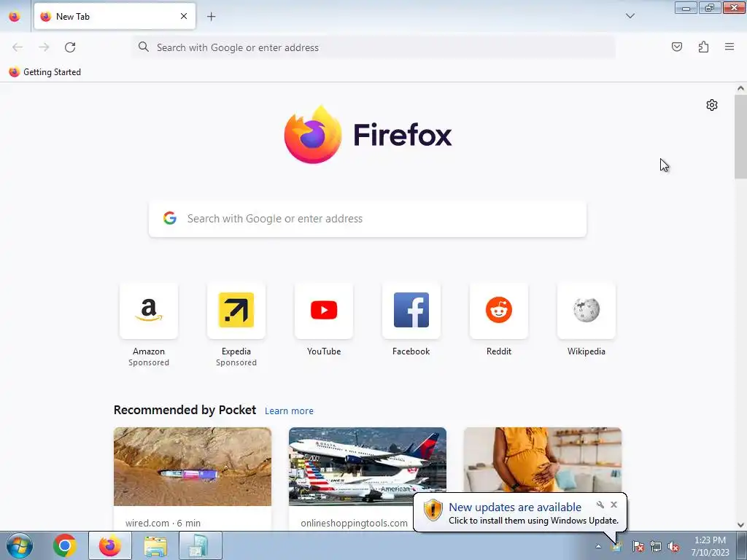Click the page scrollbar down arrow

tap(740, 525)
